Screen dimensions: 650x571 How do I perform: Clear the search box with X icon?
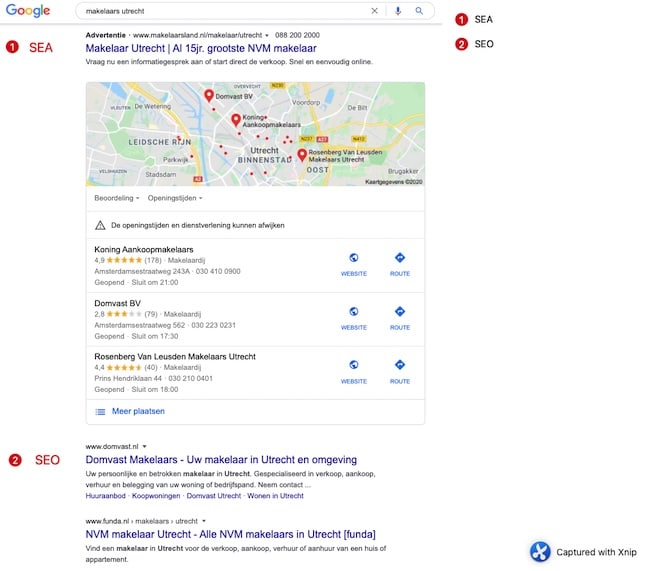[374, 11]
